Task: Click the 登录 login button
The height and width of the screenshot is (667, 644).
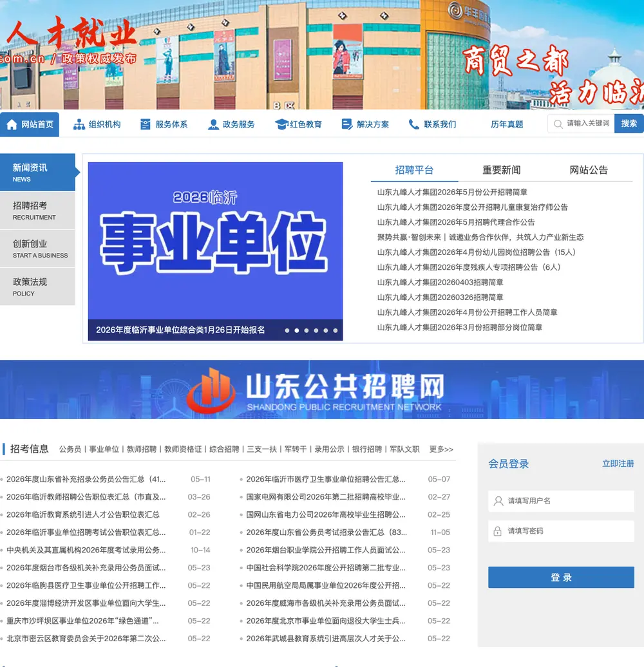Action: 561,578
